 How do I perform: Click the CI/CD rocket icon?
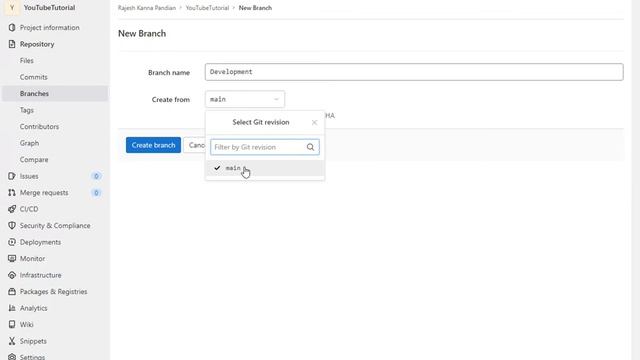tap(12, 209)
